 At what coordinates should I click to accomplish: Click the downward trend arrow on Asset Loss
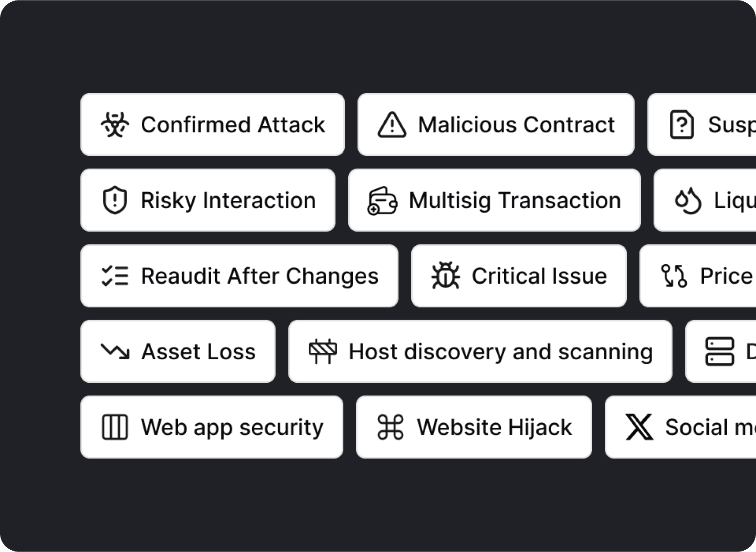coord(116,351)
